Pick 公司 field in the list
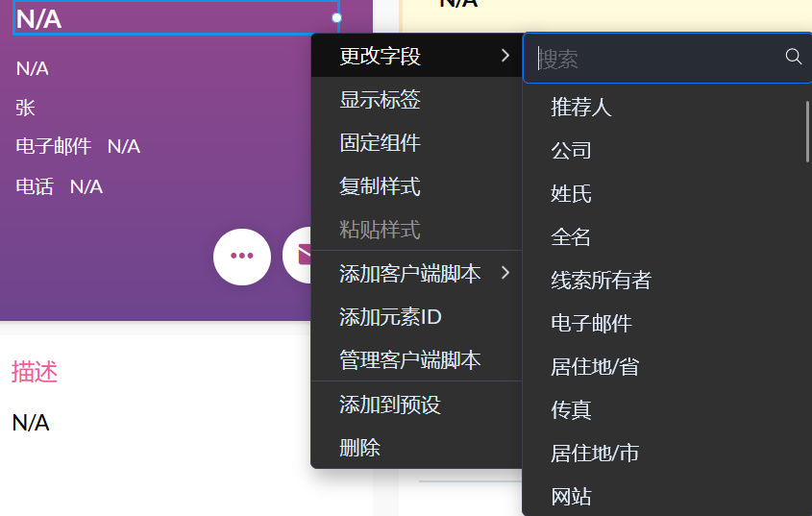 click(x=571, y=151)
